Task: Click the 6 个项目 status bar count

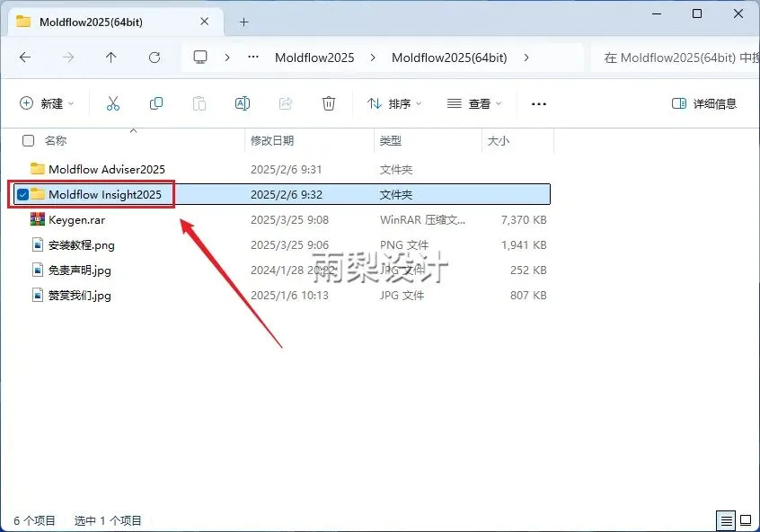Action: (x=34, y=521)
